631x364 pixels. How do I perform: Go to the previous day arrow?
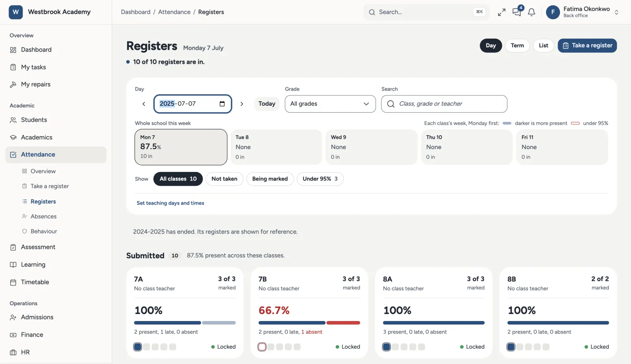tap(144, 104)
